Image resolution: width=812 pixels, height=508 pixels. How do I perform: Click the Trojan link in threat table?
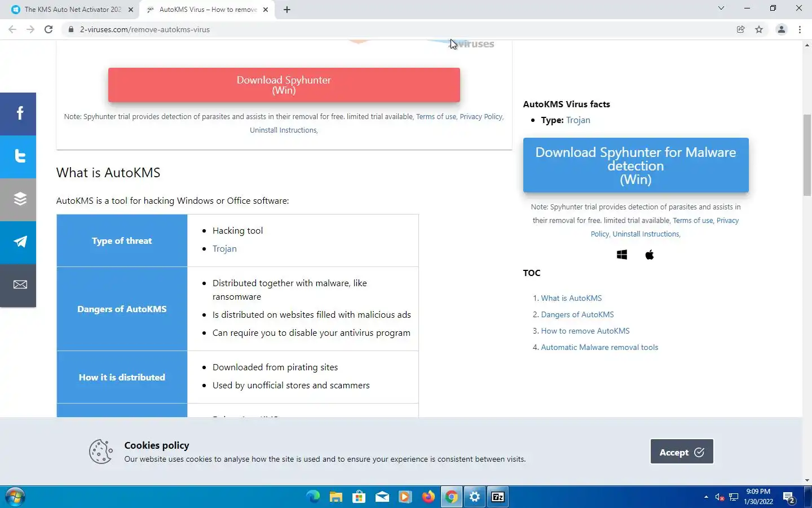(224, 248)
